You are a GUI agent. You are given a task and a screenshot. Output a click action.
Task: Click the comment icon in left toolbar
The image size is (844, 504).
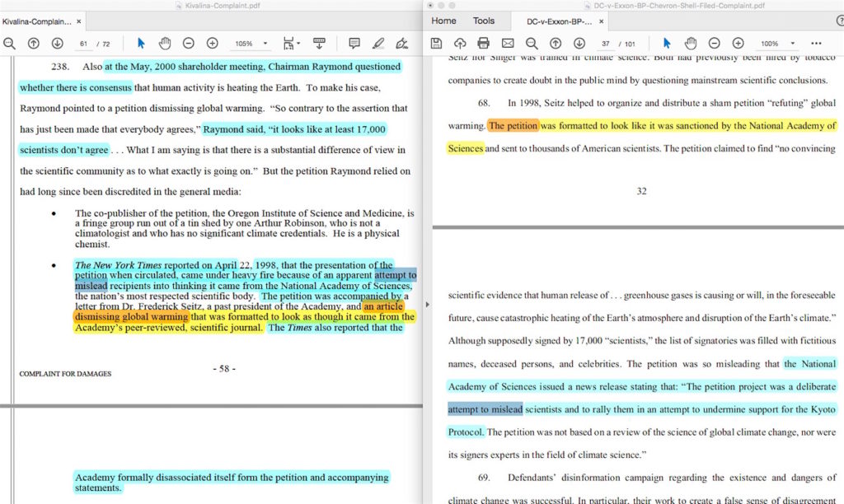[x=354, y=43]
